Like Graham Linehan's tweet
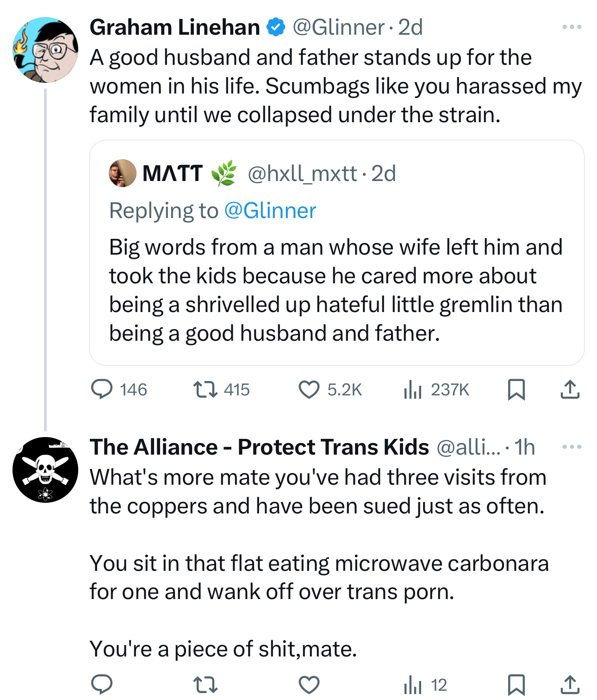This screenshot has width=597, height=700. pyautogui.click(x=309, y=389)
